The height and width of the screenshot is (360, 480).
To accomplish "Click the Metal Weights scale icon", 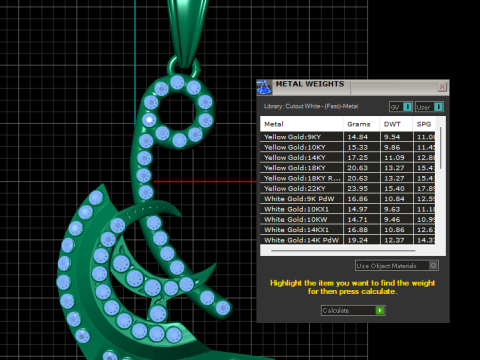I will (x=264, y=88).
